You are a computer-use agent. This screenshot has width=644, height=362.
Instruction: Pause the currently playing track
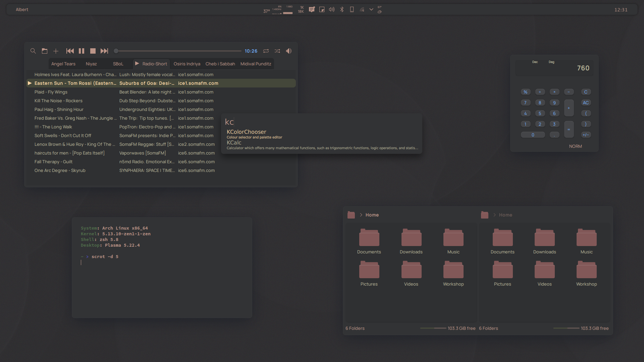pyautogui.click(x=82, y=51)
